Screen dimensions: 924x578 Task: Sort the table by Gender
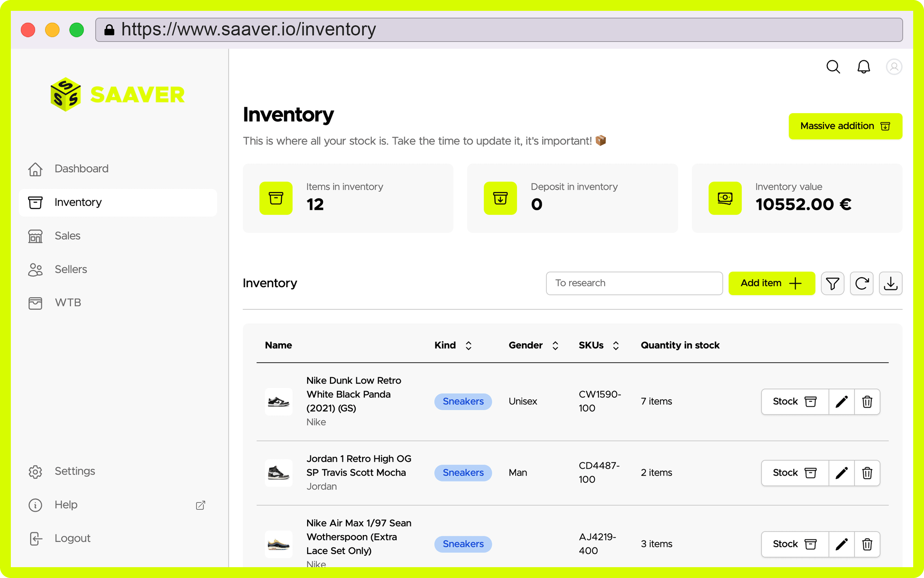pyautogui.click(x=555, y=346)
